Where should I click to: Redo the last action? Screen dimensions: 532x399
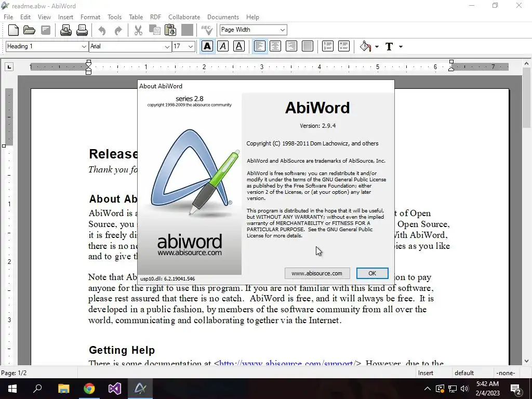[x=118, y=31]
